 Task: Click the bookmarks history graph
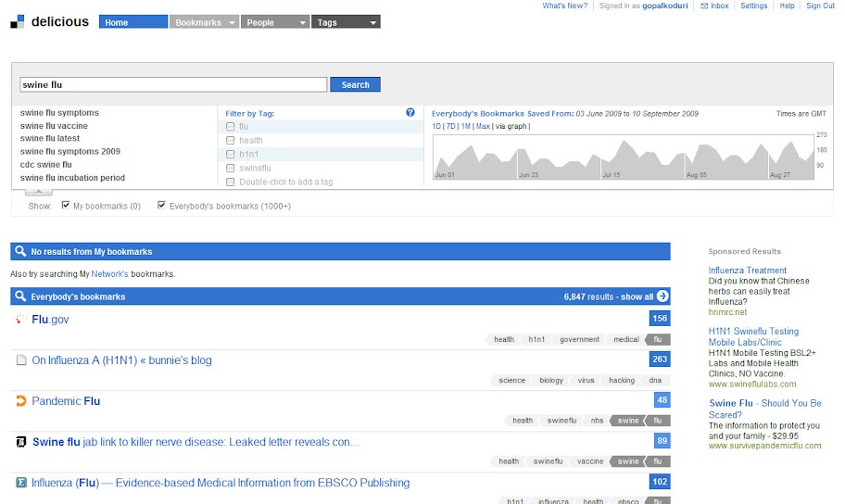(624, 157)
